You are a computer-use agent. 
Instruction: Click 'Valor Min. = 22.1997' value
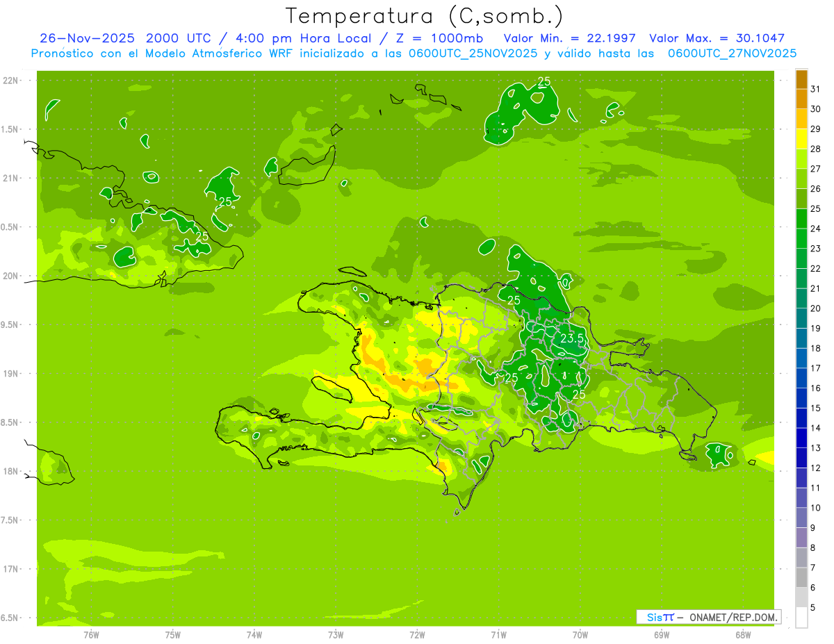[569, 38]
